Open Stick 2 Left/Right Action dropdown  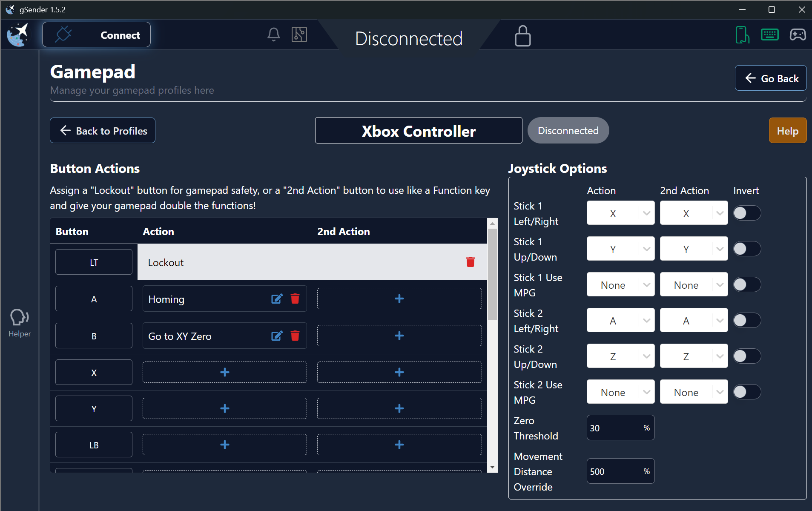[620, 320]
